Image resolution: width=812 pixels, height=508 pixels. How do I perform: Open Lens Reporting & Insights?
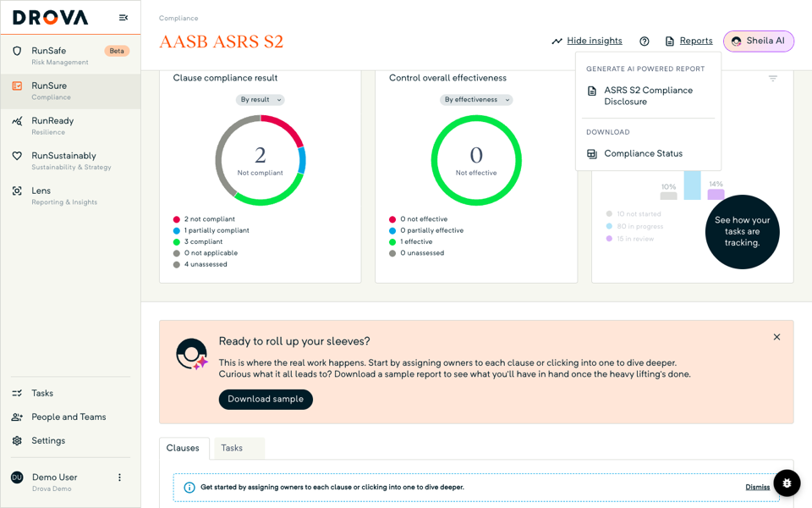click(70, 196)
